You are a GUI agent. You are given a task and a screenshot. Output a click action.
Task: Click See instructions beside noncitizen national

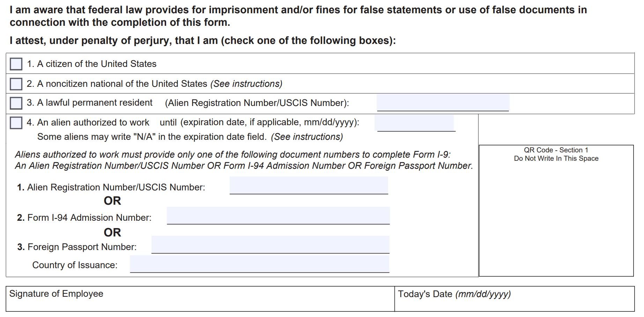[246, 84]
